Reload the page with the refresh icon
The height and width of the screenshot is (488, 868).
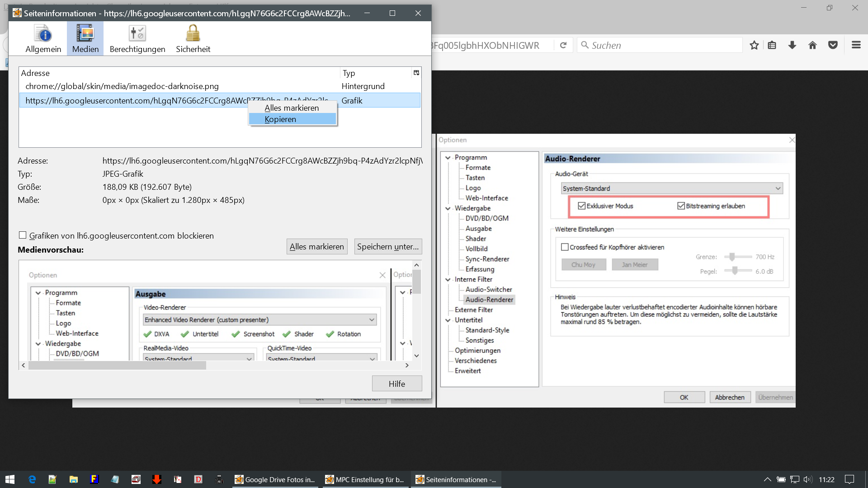pos(563,45)
